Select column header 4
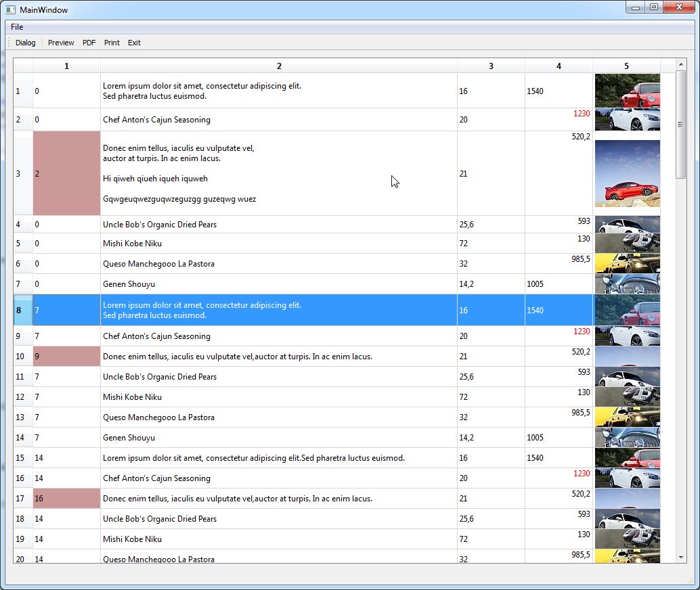 [x=559, y=66]
